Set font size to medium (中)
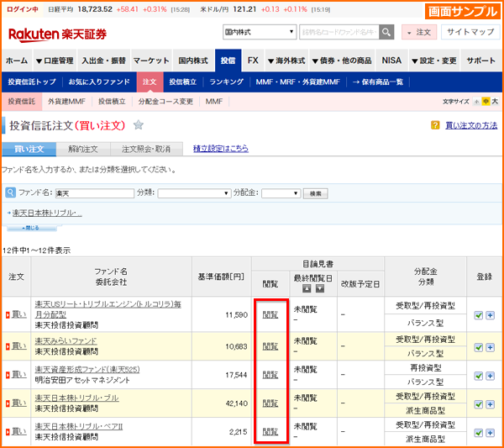 (x=486, y=102)
